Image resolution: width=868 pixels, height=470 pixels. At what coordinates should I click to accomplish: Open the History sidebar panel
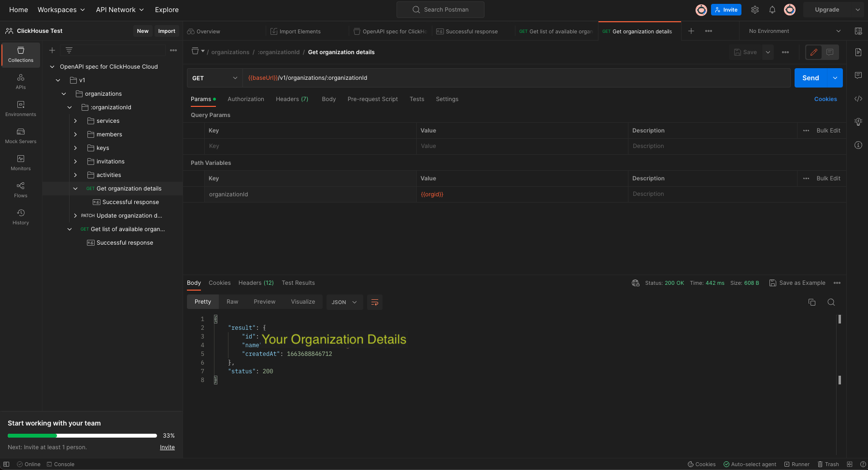(x=21, y=217)
